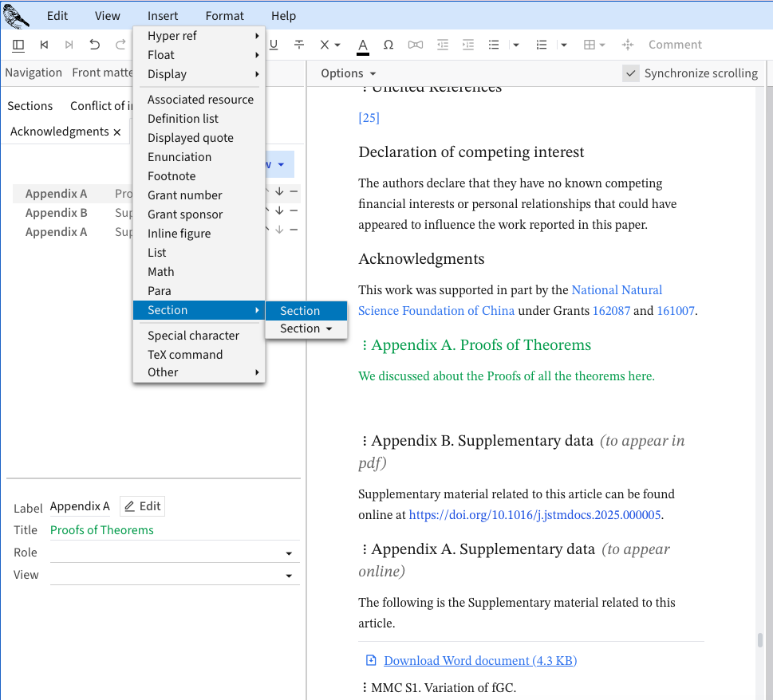Open the Omega special character icon
This screenshot has height=700, width=773.
point(388,45)
